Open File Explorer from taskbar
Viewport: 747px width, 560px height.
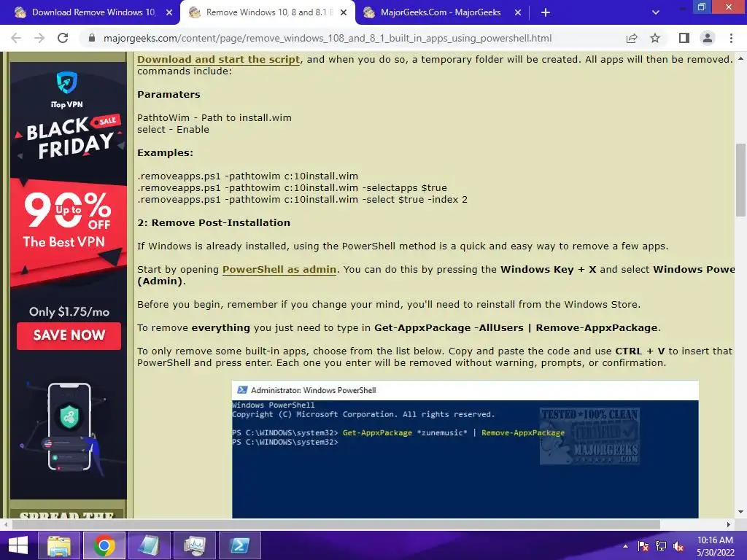[59, 545]
